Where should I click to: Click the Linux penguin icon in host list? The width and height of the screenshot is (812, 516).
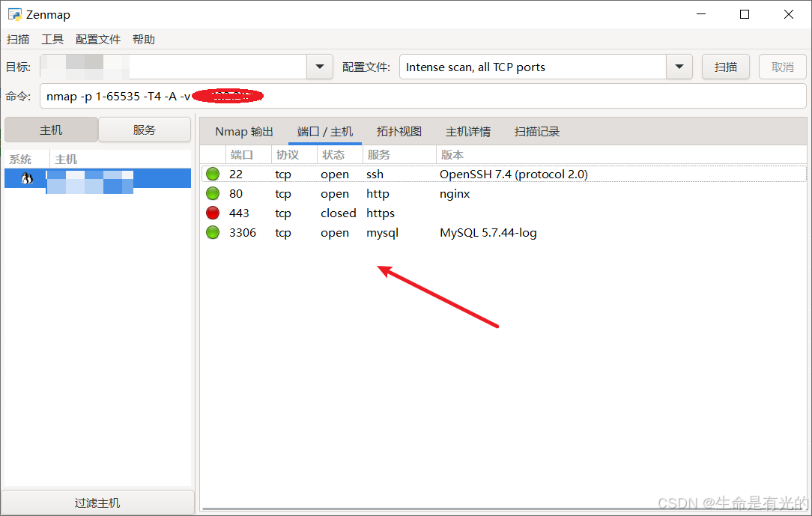[27, 178]
